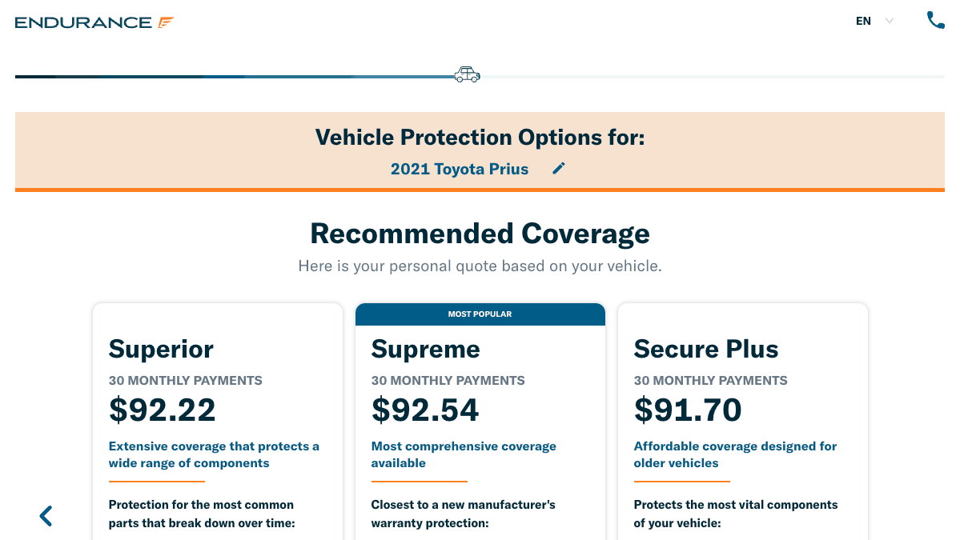Expand language menu with down chevron
The image size is (980, 540).
coord(890,22)
